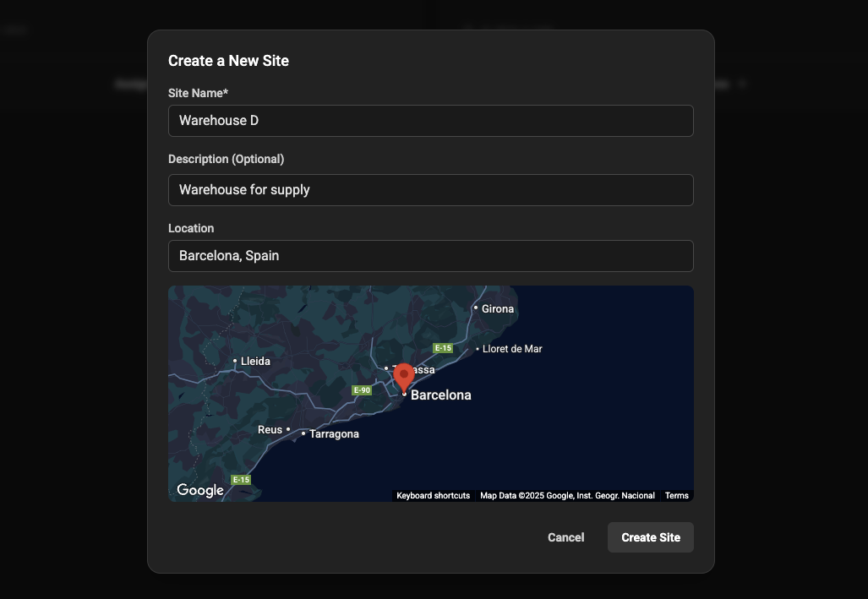Focus the Description (Optional) text field
Screen dimensions: 868x599
tap(431, 189)
